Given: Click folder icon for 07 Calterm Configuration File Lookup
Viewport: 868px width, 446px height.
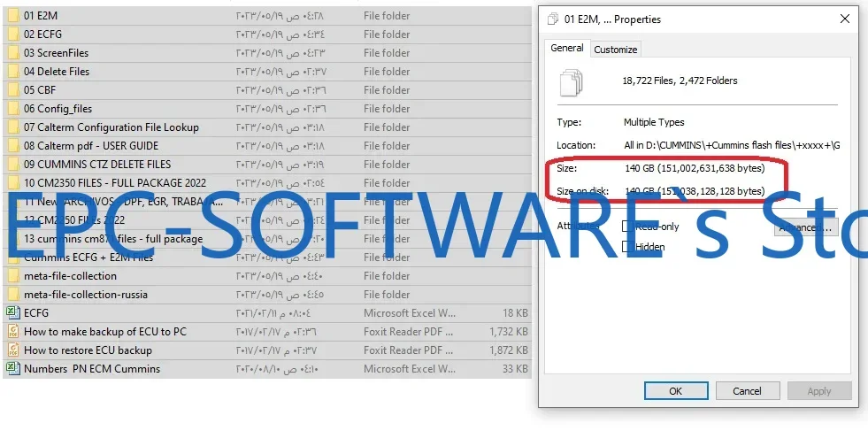Looking at the screenshot, I should (13, 127).
